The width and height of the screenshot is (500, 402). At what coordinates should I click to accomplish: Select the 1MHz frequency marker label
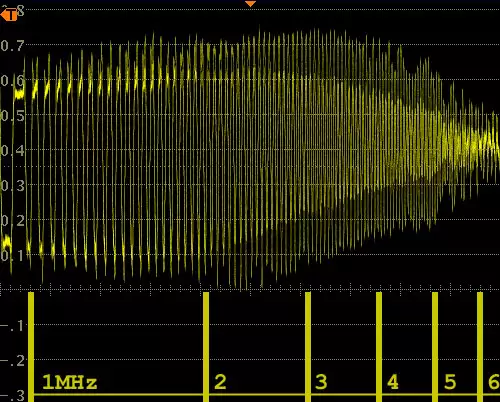coord(70,382)
